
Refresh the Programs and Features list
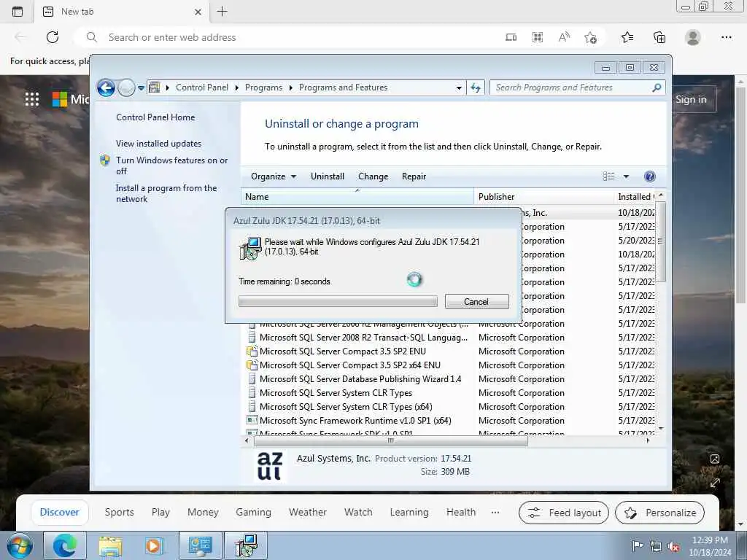coord(476,87)
